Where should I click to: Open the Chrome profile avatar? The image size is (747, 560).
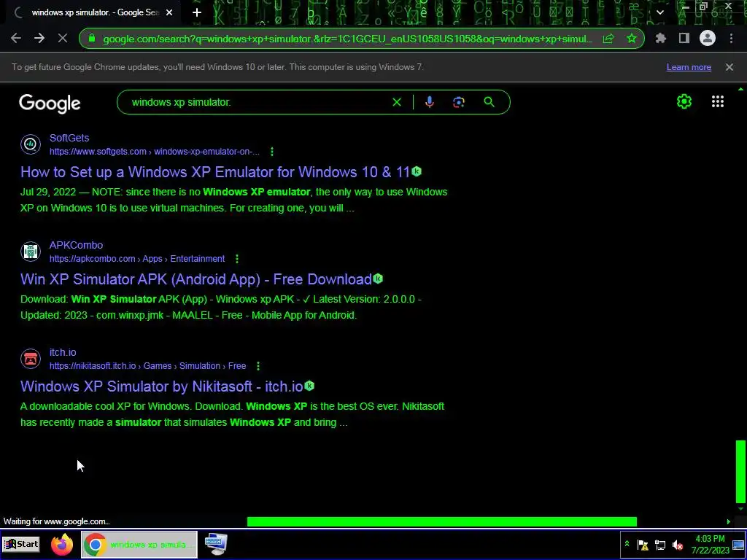(x=708, y=39)
